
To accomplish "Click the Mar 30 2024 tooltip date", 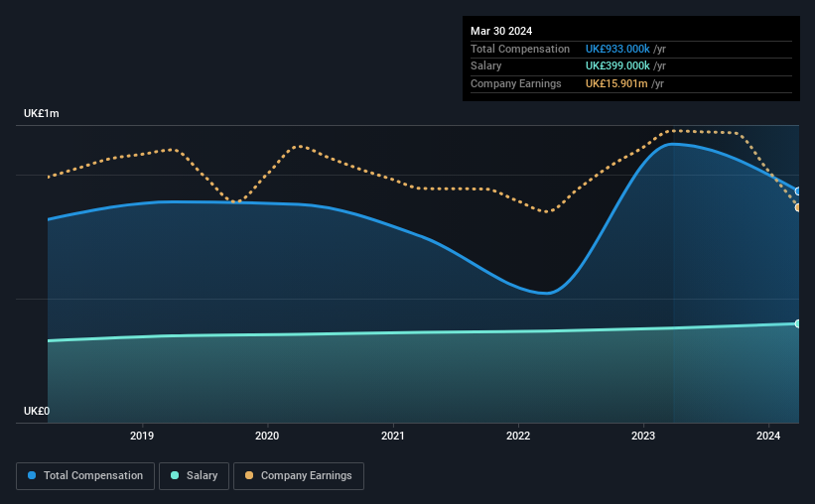I will click(x=501, y=31).
